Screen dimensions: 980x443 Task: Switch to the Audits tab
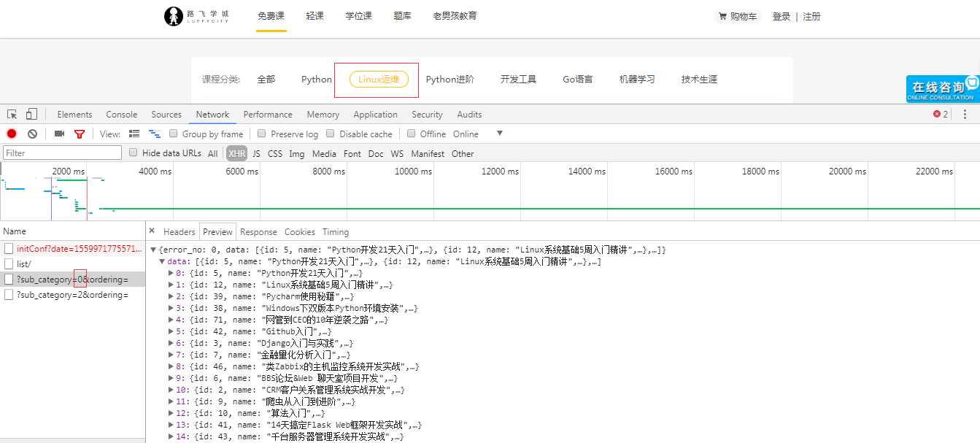point(469,115)
